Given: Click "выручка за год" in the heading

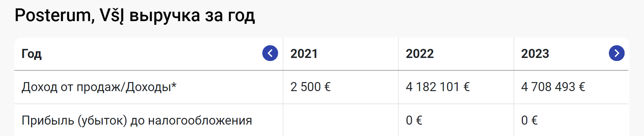Looking at the screenshot, I should click(192, 15).
